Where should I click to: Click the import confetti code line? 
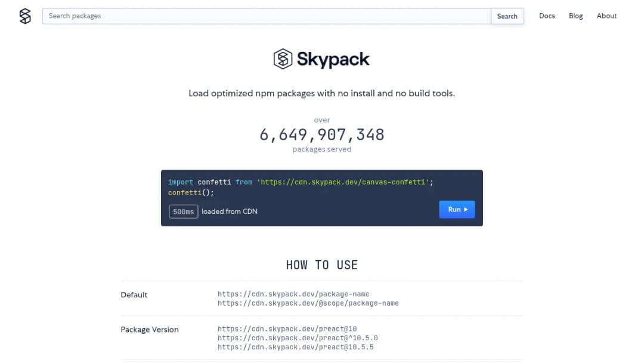point(301,182)
